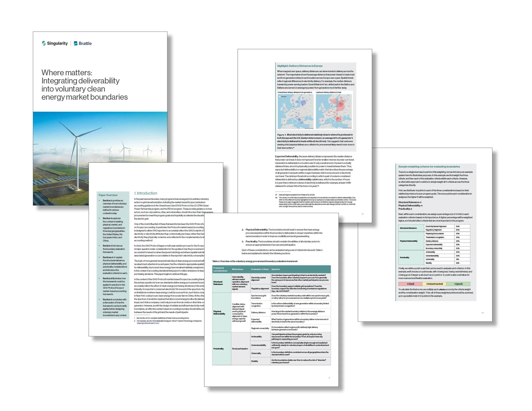Image resolution: width=532 pixels, height=411 pixels.
Task: Click the 'Practicality' row in Table 3
Action: [219, 349]
